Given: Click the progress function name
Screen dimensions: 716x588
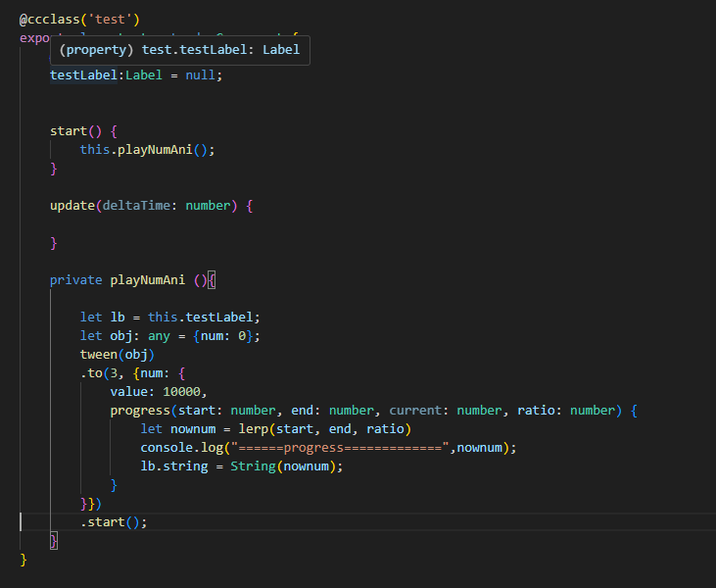Looking at the screenshot, I should pyautogui.click(x=140, y=411).
